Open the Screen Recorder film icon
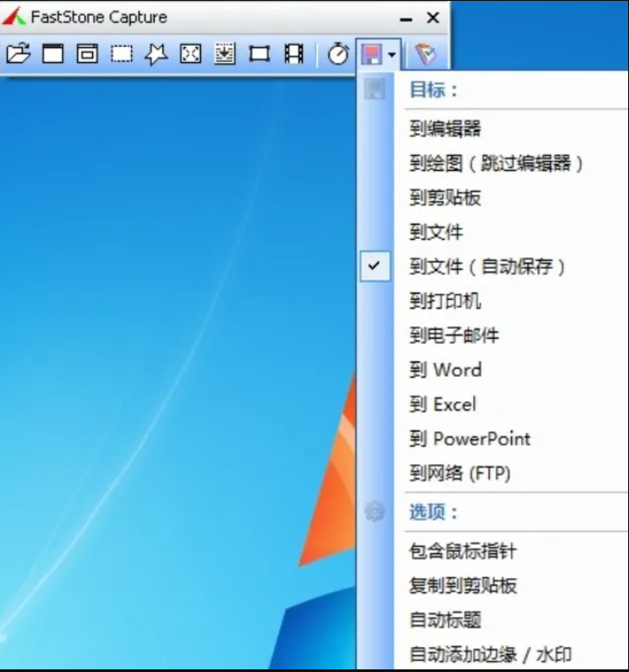 point(294,54)
